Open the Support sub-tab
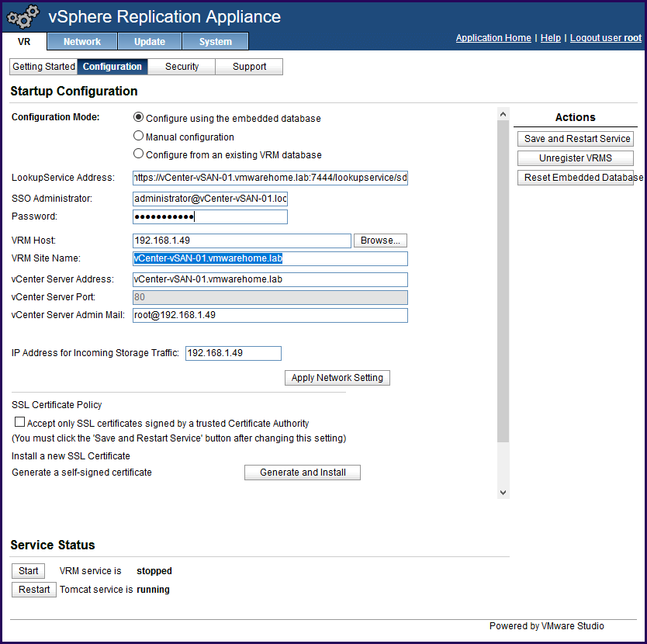Viewport: 647px width, 644px height. click(249, 67)
